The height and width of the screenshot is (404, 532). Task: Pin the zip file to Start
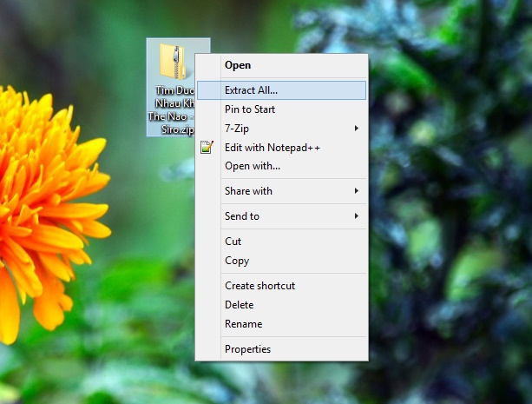click(250, 109)
